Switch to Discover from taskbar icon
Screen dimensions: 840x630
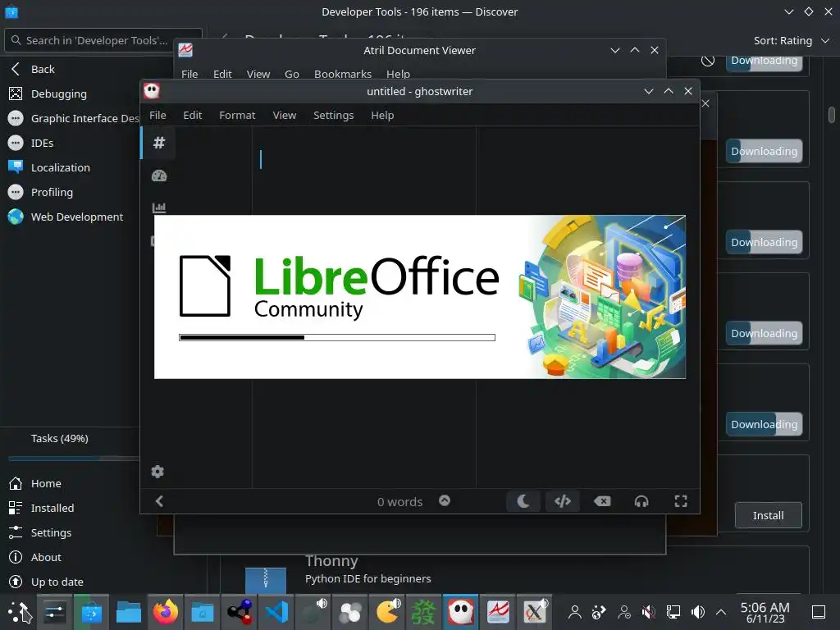(92, 612)
